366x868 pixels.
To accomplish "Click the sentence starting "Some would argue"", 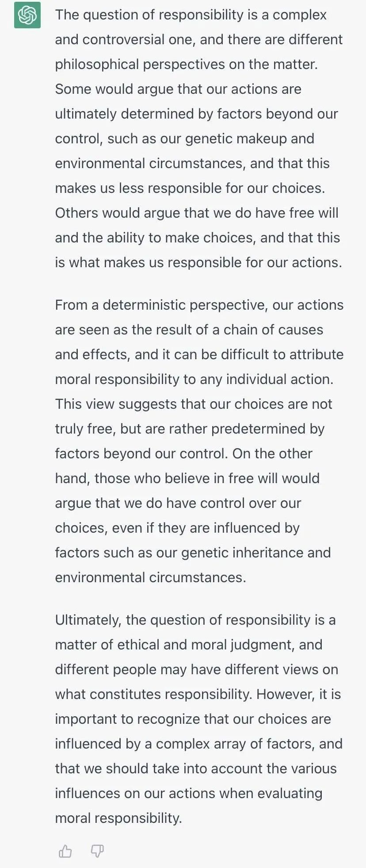I will pyautogui.click(x=197, y=138).
